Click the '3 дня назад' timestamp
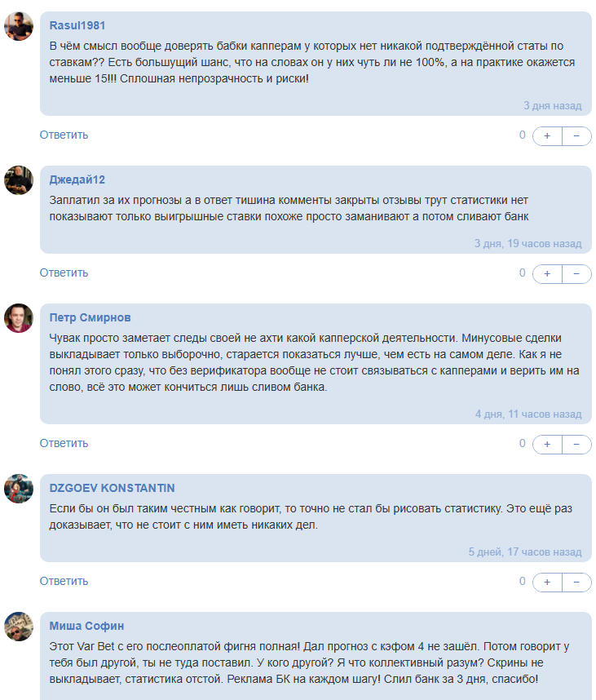The width and height of the screenshot is (596, 700). click(552, 105)
